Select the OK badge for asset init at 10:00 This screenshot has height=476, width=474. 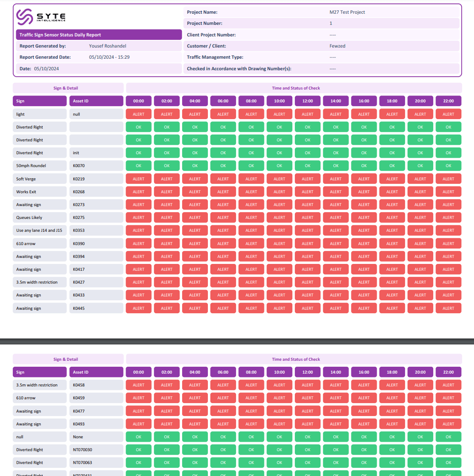point(279,153)
